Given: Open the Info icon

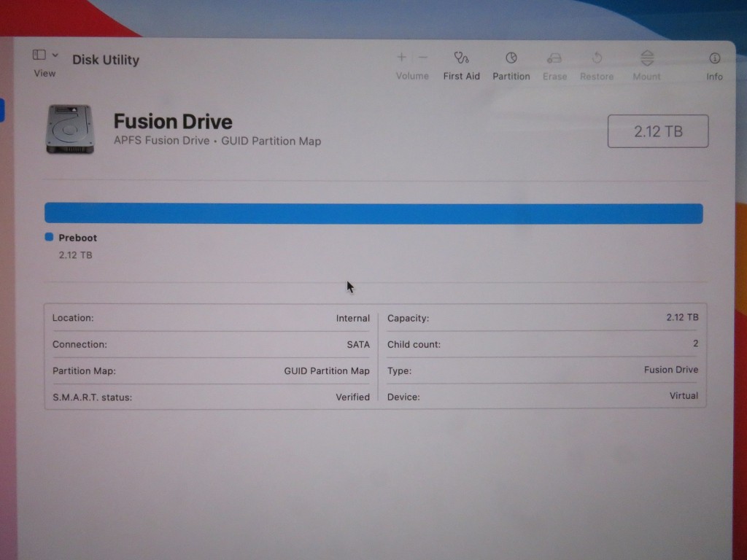Looking at the screenshot, I should coord(714,58).
